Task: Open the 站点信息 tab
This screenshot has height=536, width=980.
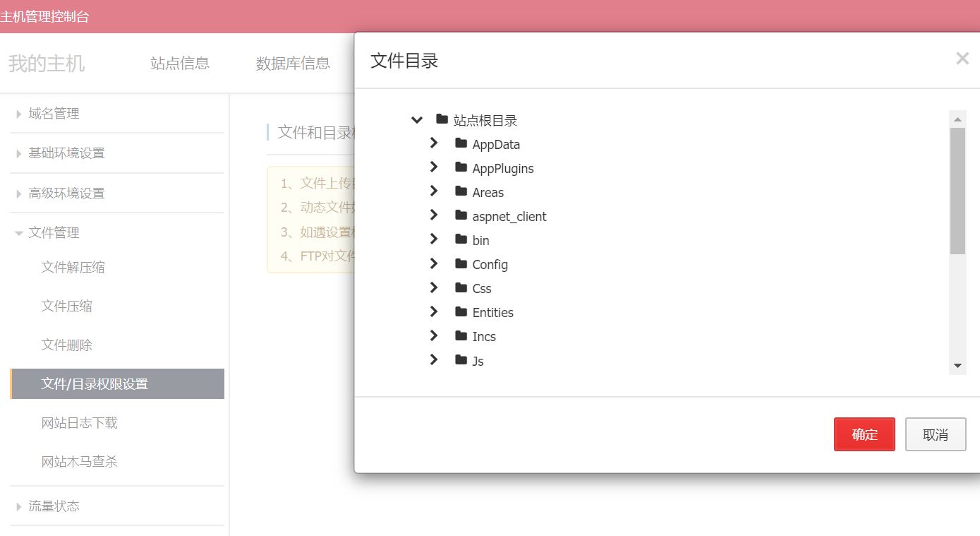Action: pos(180,64)
